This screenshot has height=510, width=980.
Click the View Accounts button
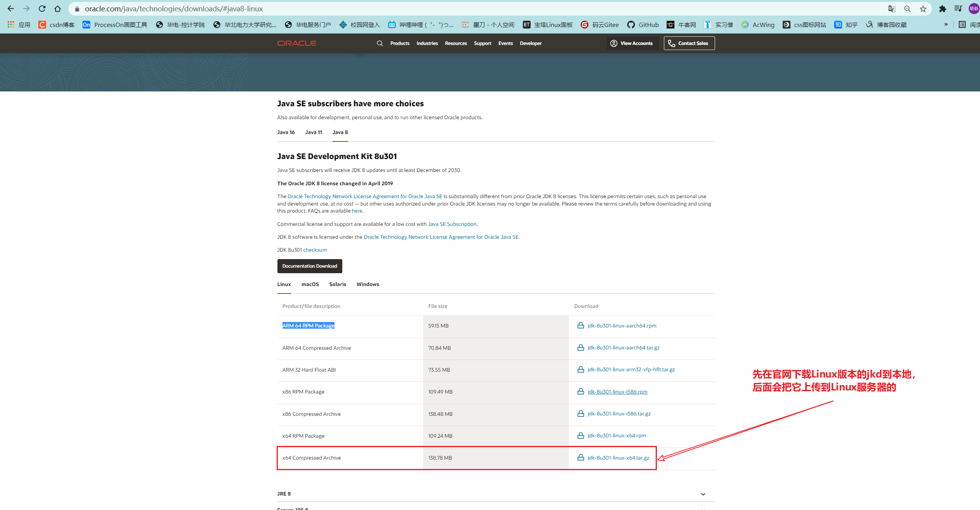[x=633, y=43]
